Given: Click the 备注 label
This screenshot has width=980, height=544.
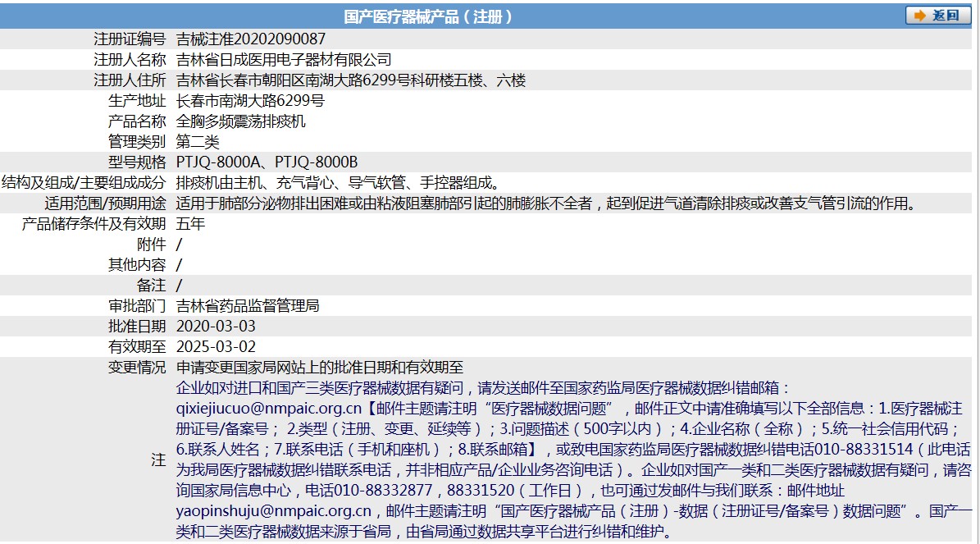Looking at the screenshot, I should point(151,286).
